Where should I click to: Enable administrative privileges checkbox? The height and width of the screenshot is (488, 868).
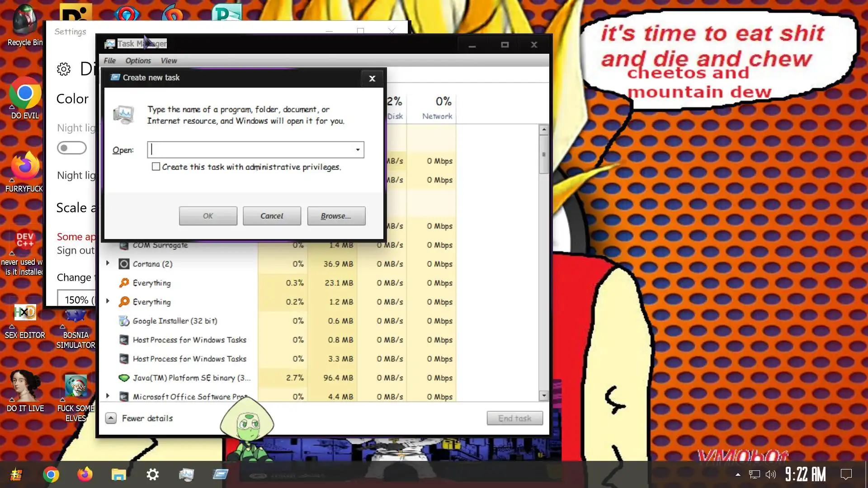click(x=156, y=167)
